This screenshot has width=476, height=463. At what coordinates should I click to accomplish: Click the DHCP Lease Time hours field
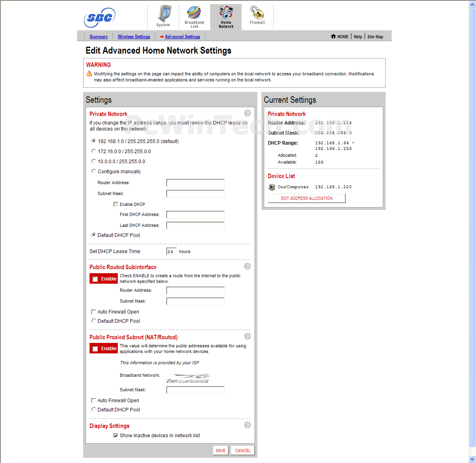click(x=171, y=251)
